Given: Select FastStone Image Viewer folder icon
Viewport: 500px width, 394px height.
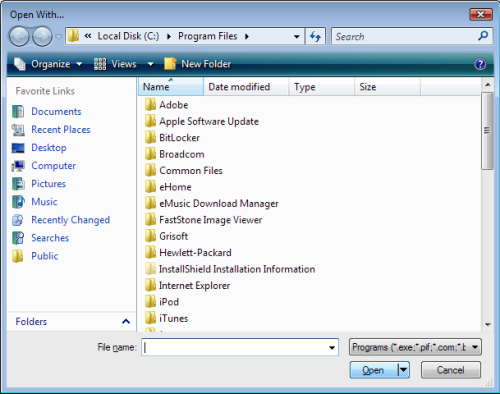Looking at the screenshot, I should [x=150, y=219].
